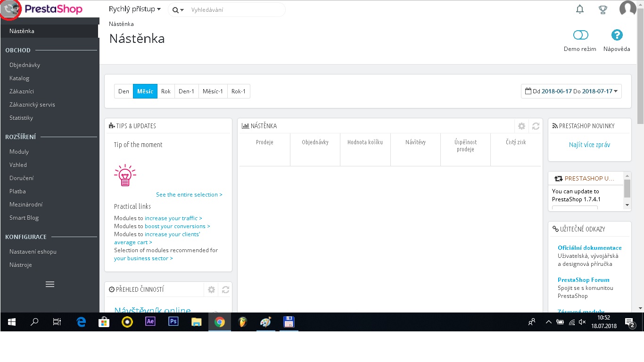Screen dimensions: 644x362
Task: Open File Explorer from the taskbar
Action: (197, 322)
